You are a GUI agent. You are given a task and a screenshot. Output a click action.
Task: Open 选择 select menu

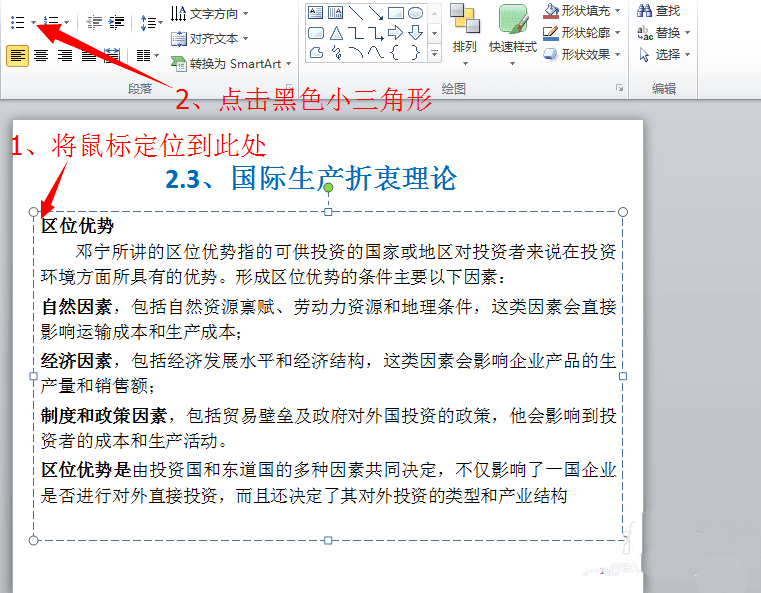663,54
